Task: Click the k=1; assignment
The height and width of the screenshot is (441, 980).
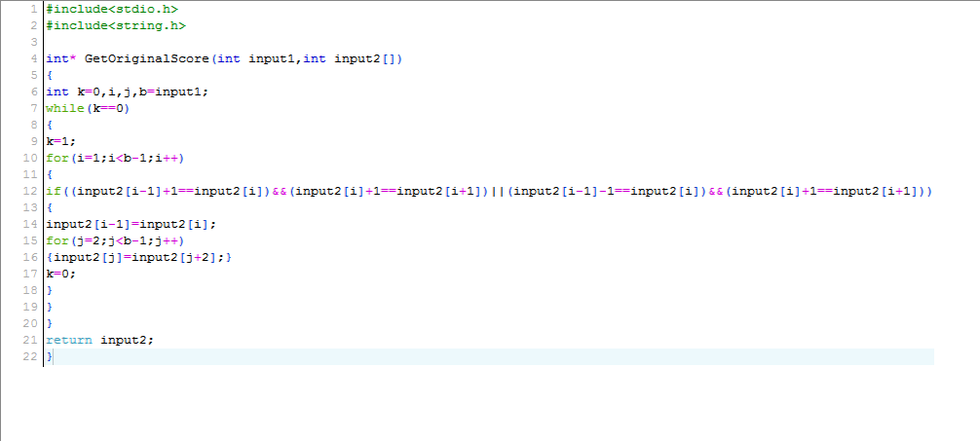Action: (x=60, y=141)
